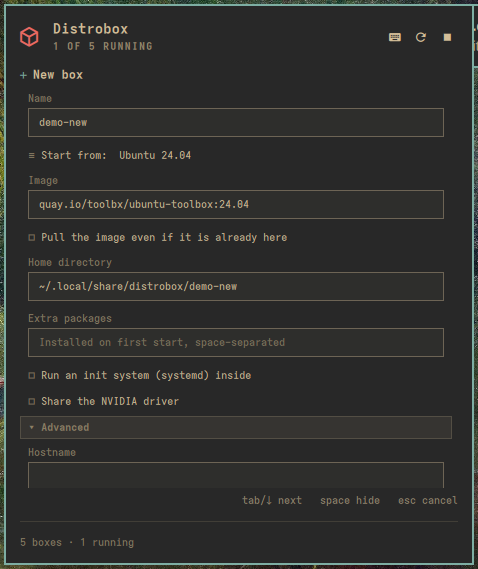Click the square stop icon in the header

pos(447,37)
